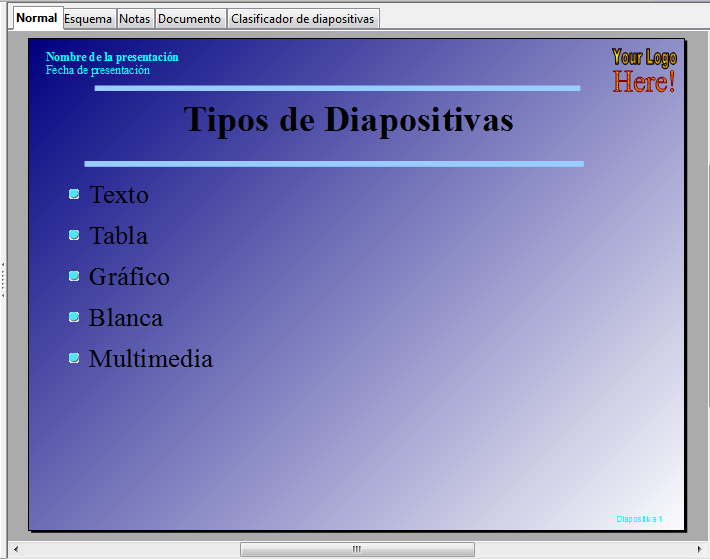This screenshot has height=560, width=710.
Task: Select the title 'Tipos de Diapositivas'
Action: point(348,120)
